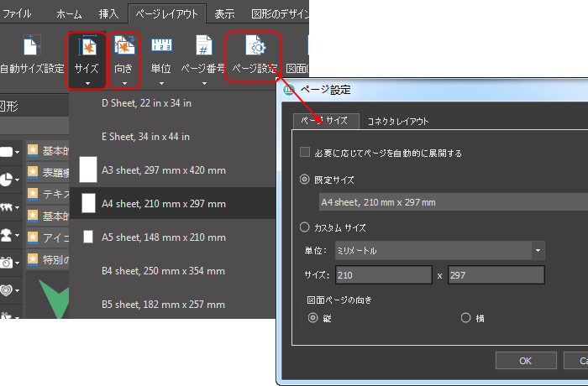The height and width of the screenshot is (386, 588).
Task: Click the A3 sheet page thumbnail
Action: pyautogui.click(x=88, y=170)
